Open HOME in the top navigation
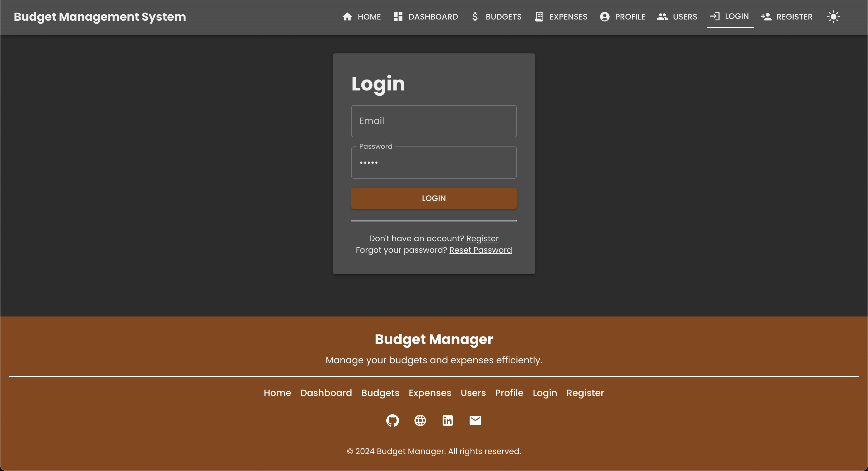The height and width of the screenshot is (471, 868). [362, 17]
